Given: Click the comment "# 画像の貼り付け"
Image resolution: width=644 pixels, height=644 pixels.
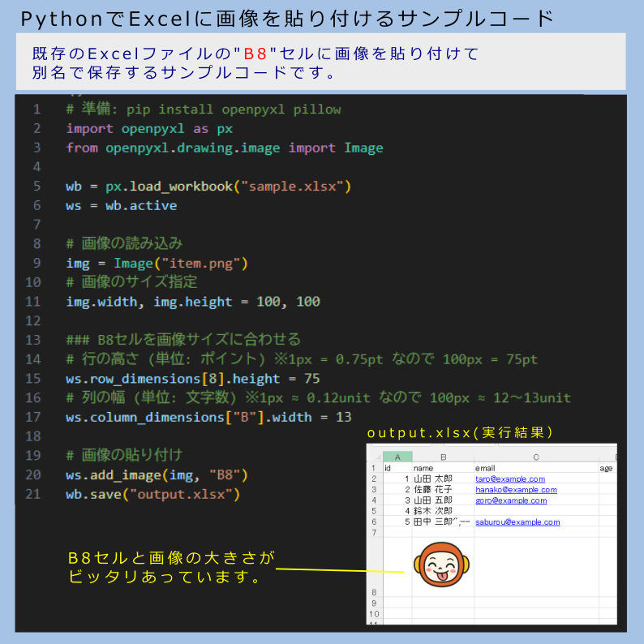Looking at the screenshot, I should click(124, 455).
